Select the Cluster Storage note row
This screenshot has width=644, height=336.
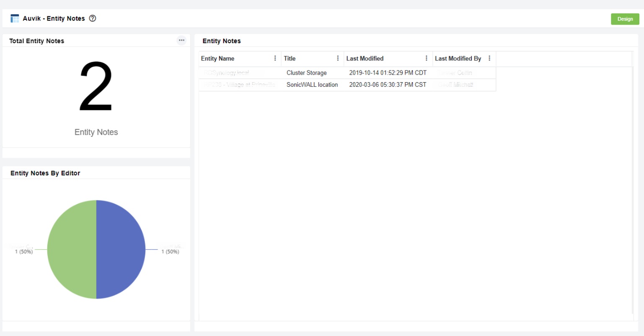306,73
